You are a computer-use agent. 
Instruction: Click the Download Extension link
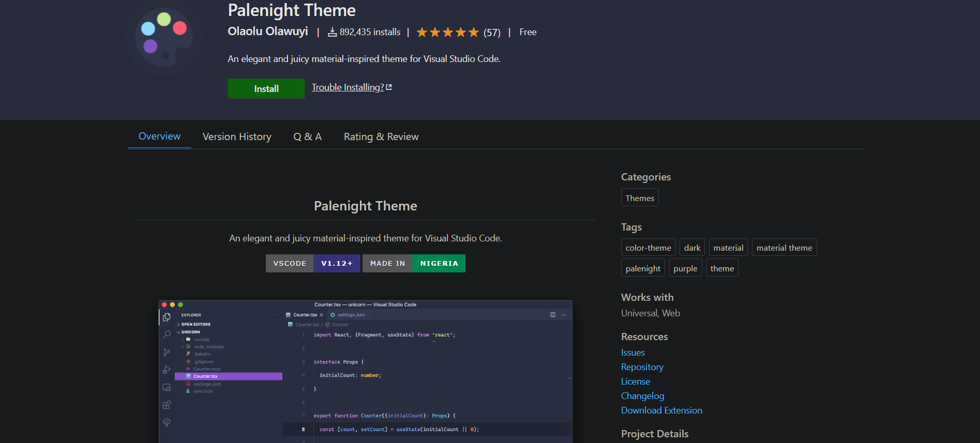point(661,410)
